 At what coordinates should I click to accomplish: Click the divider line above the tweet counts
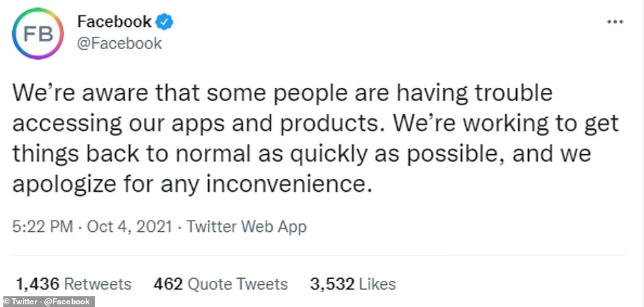click(320, 255)
